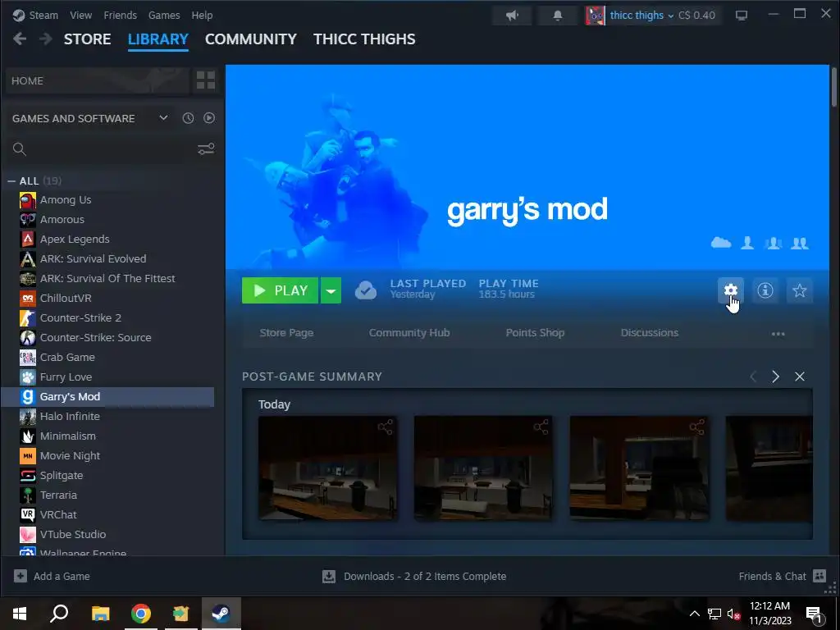Click the cloud icon on game banner
The image size is (840, 630).
tap(721, 243)
